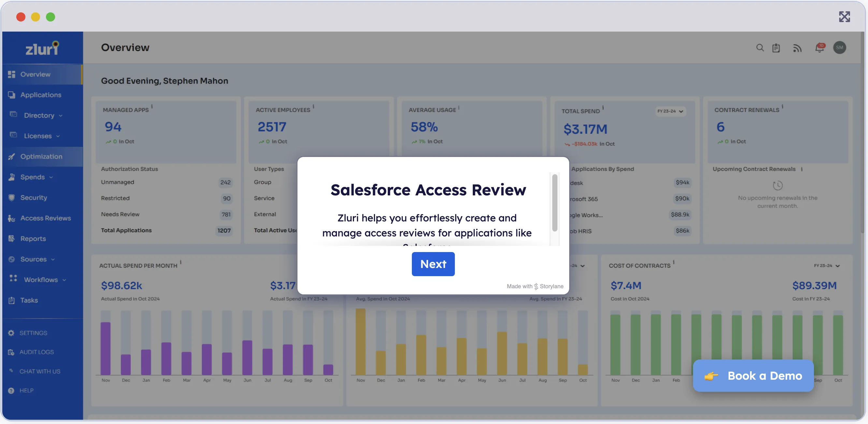Click the Help question mark icon
This screenshot has width=868, height=424.
pos(11,390)
